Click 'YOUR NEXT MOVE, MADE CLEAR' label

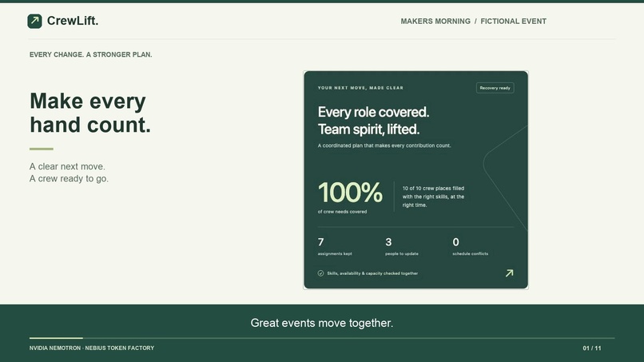(360, 88)
